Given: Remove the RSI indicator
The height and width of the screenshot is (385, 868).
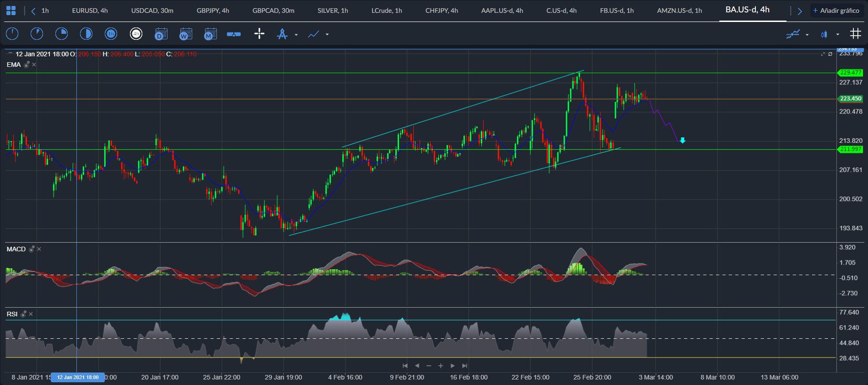Looking at the screenshot, I should pyautogui.click(x=31, y=314).
